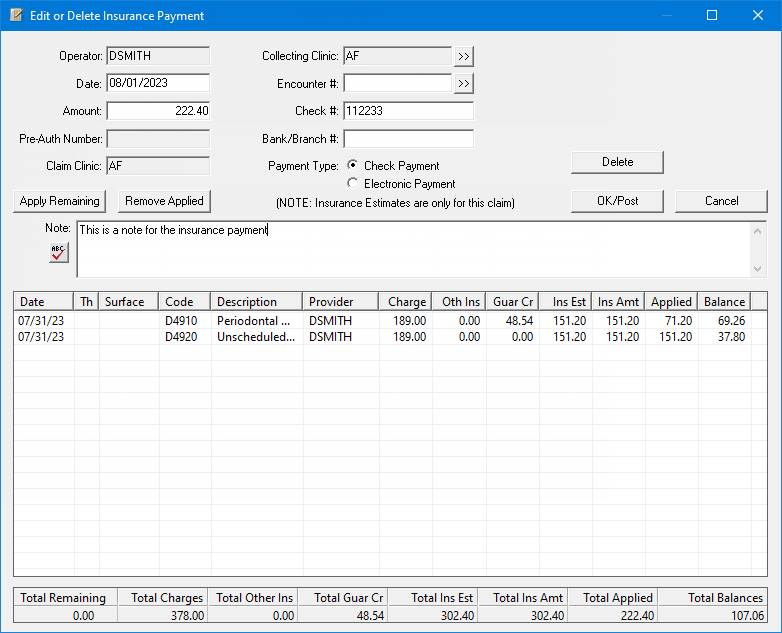Click OK/Post to save payment
Screen dimensions: 782x633
(617, 201)
